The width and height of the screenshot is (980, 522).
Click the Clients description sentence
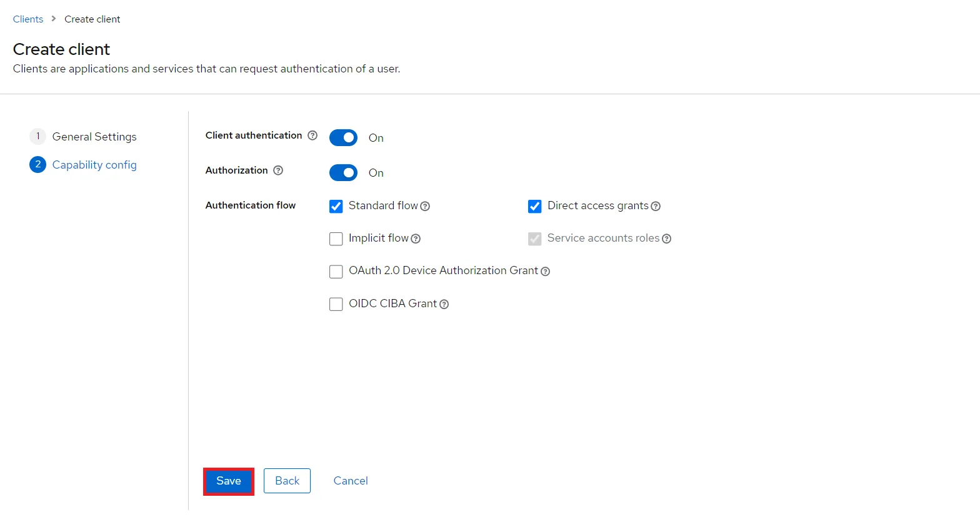click(206, 69)
